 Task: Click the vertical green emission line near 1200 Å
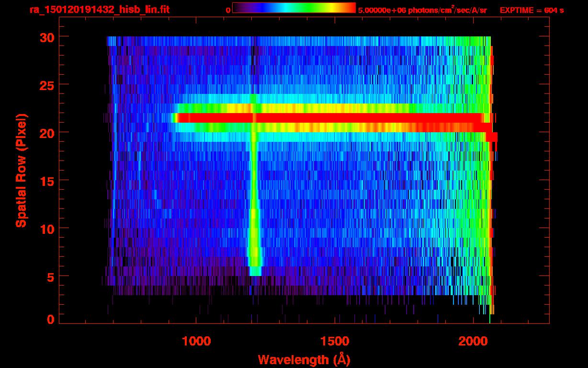(x=254, y=201)
